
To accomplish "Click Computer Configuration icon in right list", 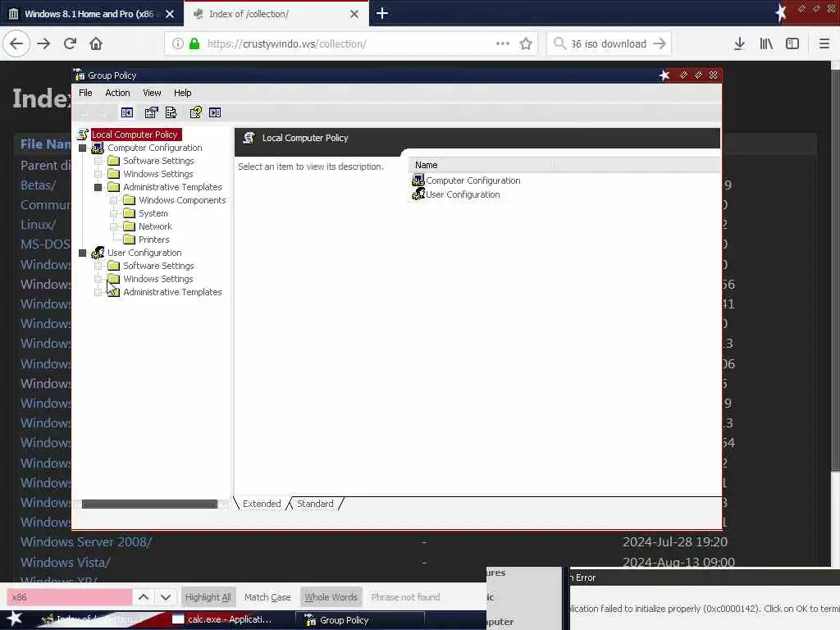I will tap(418, 180).
